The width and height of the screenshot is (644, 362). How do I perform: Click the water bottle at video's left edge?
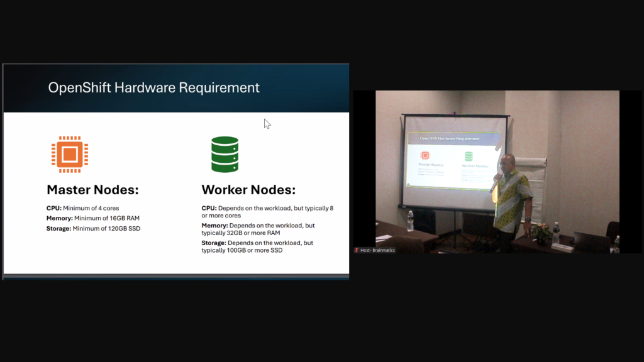(411, 221)
